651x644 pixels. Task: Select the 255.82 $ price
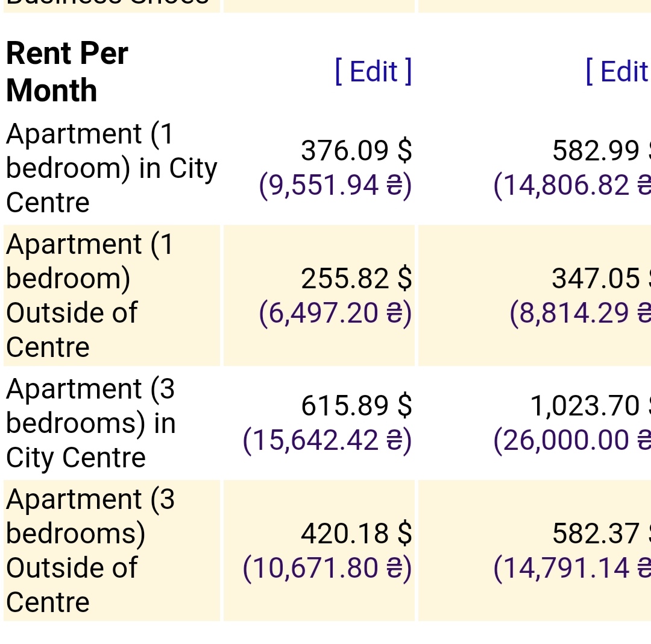[x=356, y=279]
